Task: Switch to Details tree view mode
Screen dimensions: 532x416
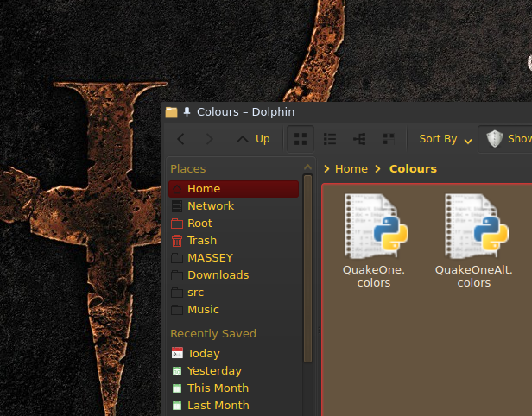Action: (x=359, y=139)
